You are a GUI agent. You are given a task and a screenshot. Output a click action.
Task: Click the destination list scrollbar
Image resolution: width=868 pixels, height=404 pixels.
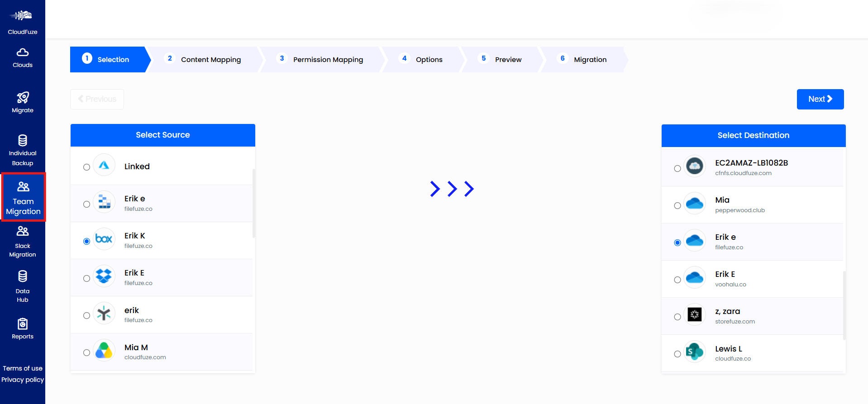(844, 305)
